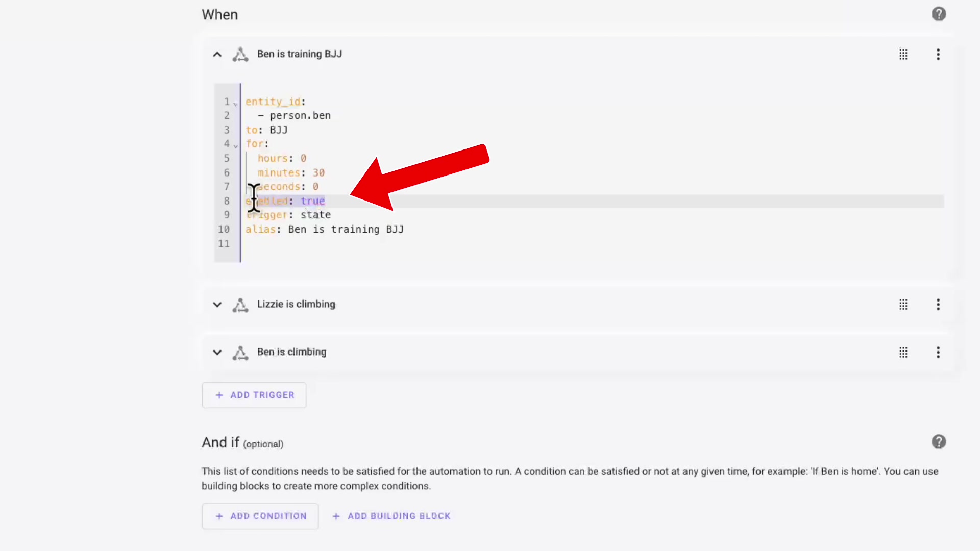Image resolution: width=980 pixels, height=551 pixels.
Task: Click Add Building Block link
Action: tap(391, 516)
